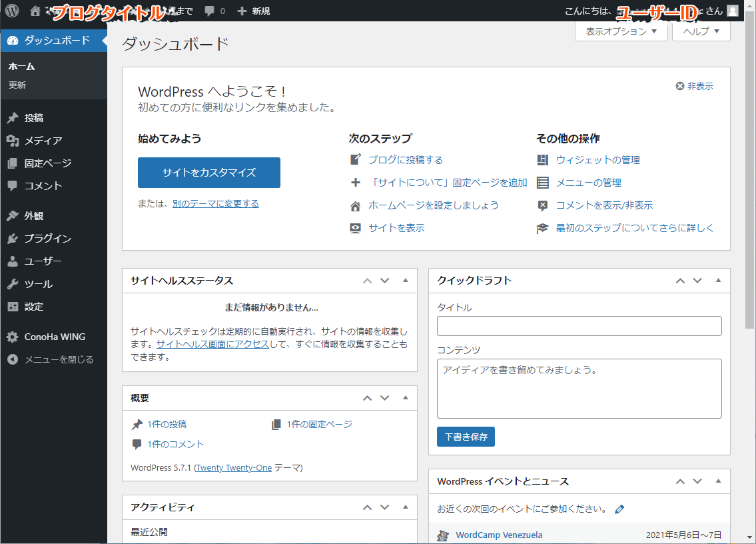Click the 投稿 pin icon in sidebar

pos(13,118)
